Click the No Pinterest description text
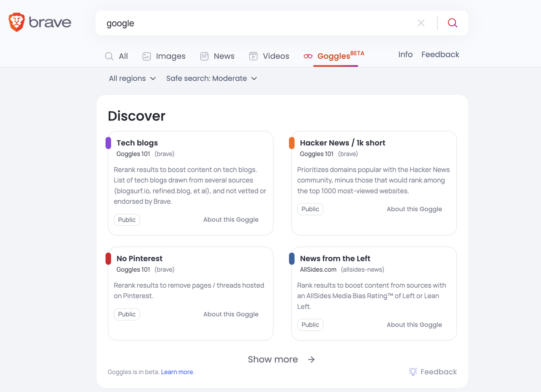 tap(189, 291)
